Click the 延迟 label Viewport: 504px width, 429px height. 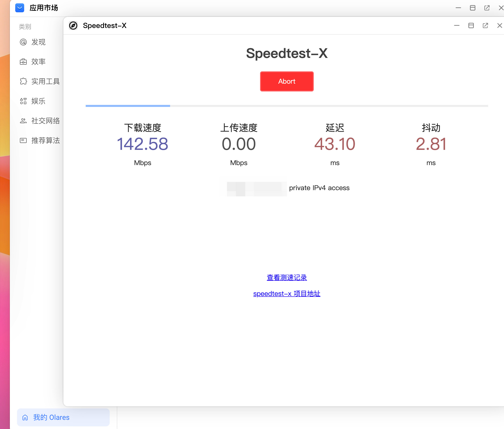pyautogui.click(x=335, y=128)
